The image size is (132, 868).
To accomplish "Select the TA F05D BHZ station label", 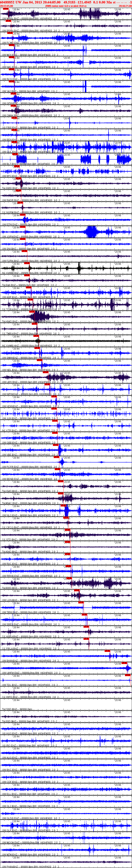I will pyautogui.click(x=18, y=710).
